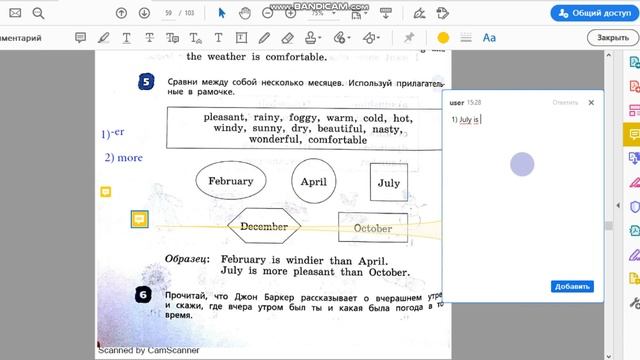640x360 pixels.
Task: Click the fill and sign pen icon
Action: 419,13
